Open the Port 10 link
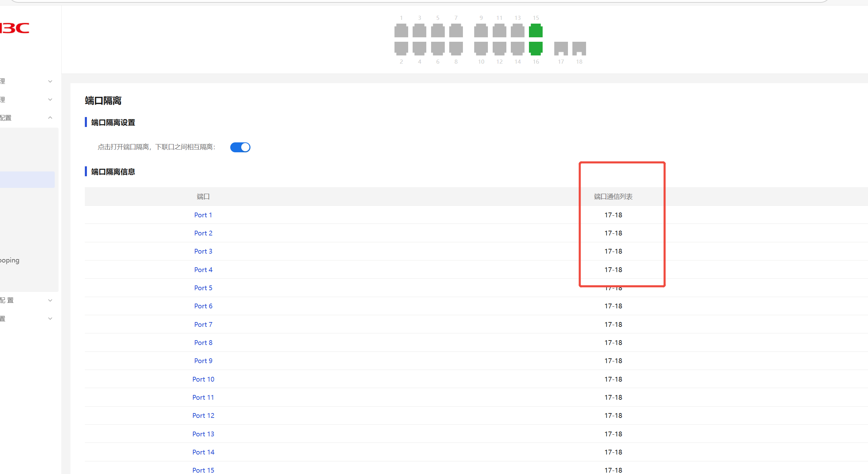Image resolution: width=868 pixels, height=474 pixels. 203,379
